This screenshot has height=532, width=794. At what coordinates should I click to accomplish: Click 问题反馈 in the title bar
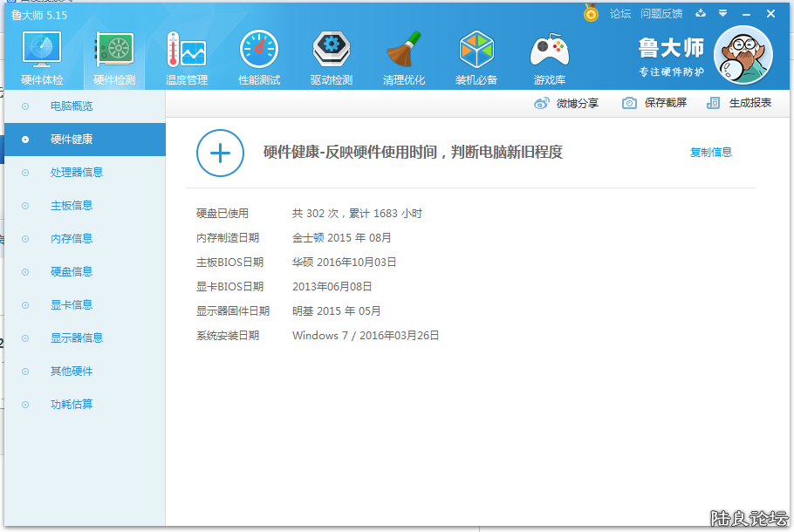click(x=661, y=14)
